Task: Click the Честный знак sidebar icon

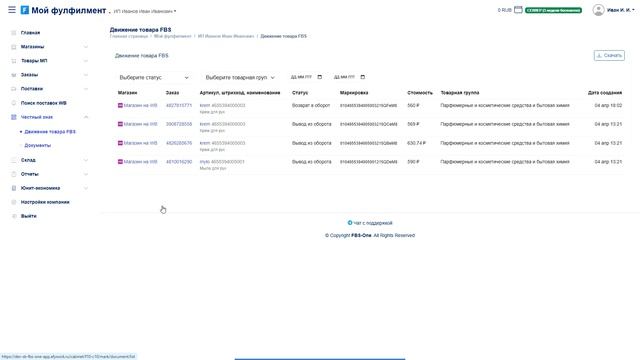Action: (13, 117)
